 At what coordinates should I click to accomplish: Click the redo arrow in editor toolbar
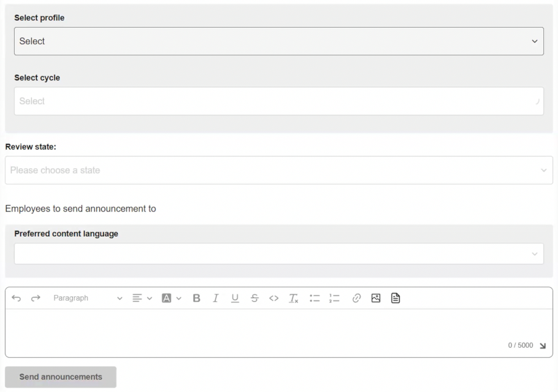coord(36,298)
